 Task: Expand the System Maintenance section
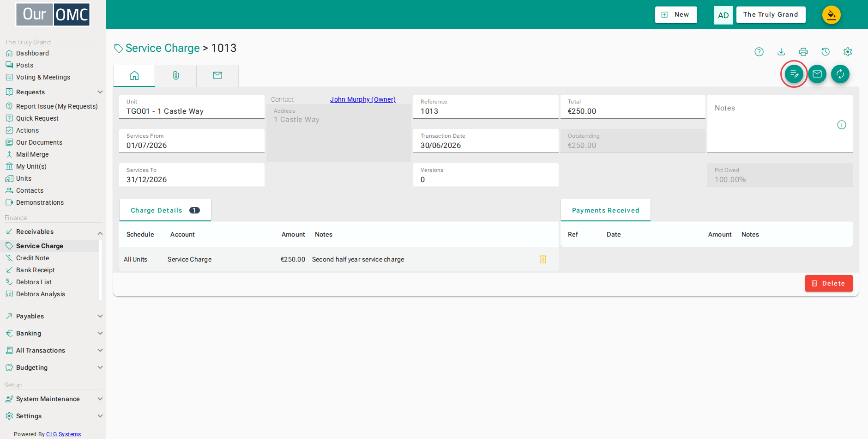click(x=54, y=399)
